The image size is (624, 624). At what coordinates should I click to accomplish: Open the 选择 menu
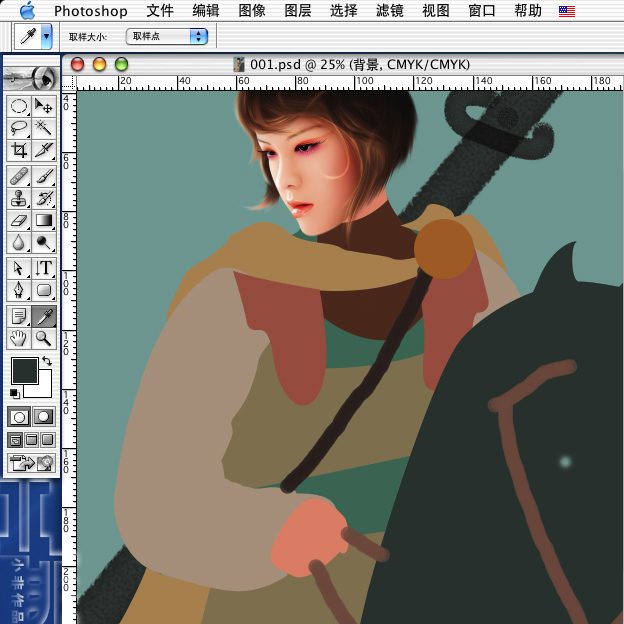point(344,11)
